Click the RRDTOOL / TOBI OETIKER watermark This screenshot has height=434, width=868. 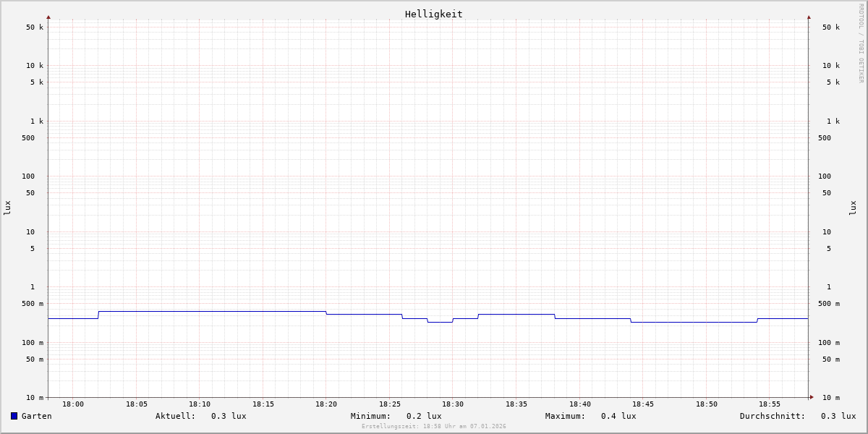point(861,43)
